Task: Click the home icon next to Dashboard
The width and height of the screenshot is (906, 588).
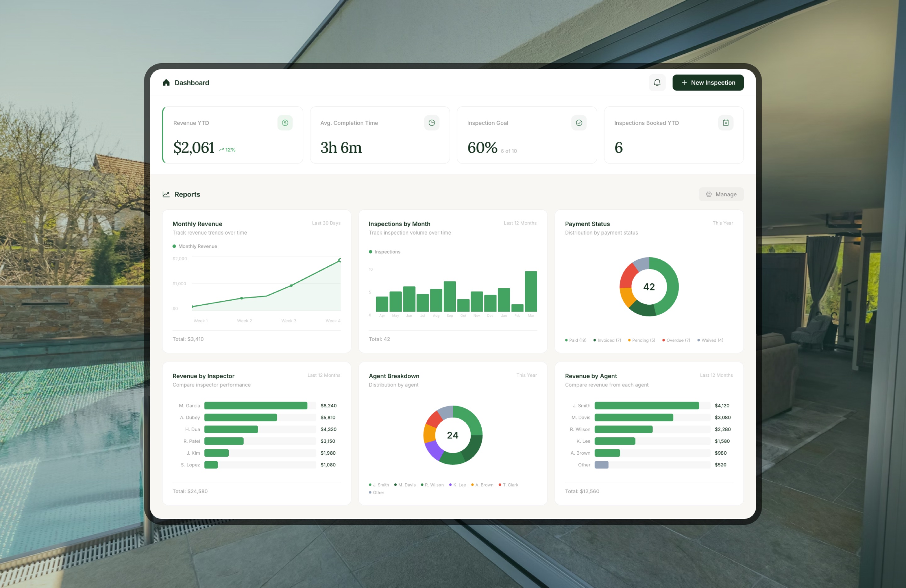Action: pyautogui.click(x=166, y=83)
